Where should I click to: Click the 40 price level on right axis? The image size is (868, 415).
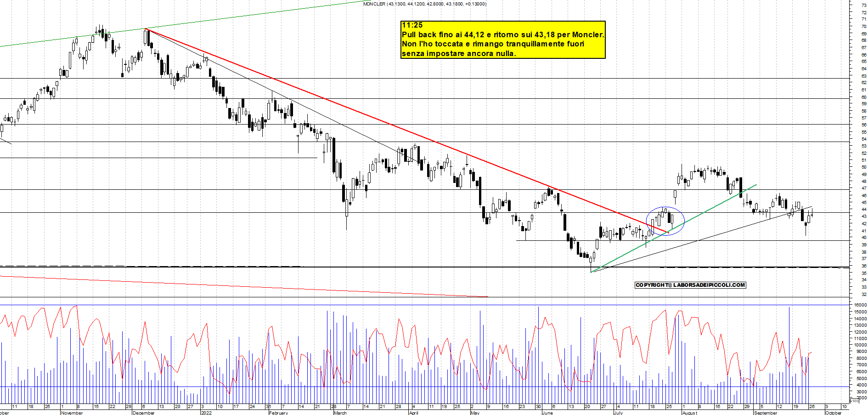[864, 238]
